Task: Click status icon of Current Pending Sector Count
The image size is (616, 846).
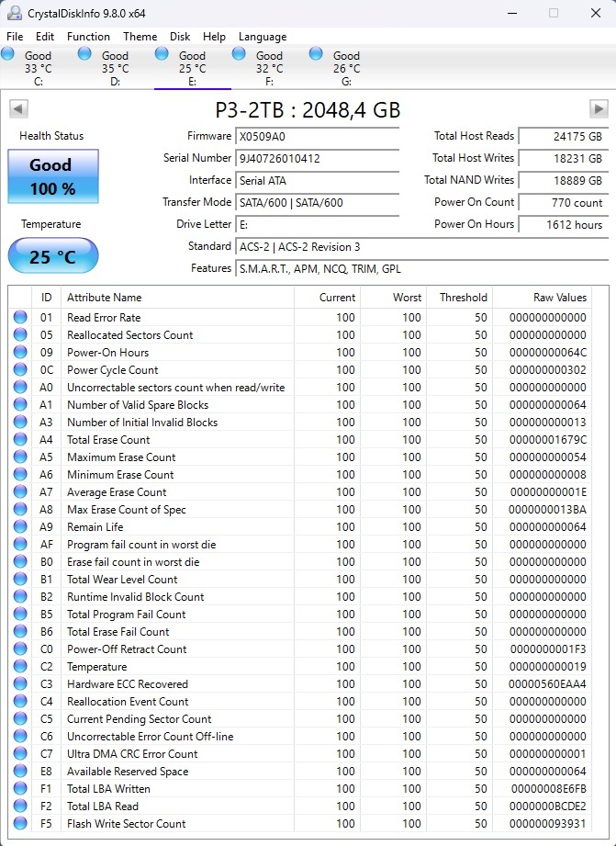Action: (x=20, y=718)
